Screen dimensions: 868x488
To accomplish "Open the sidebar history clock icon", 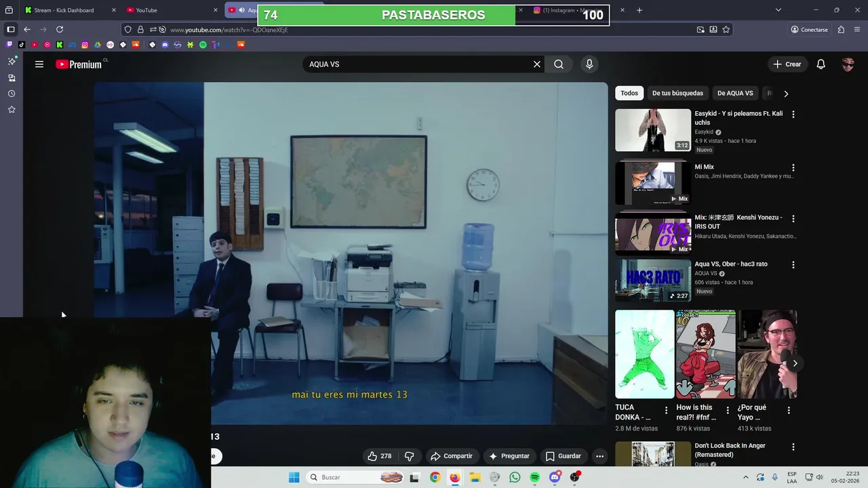I will [12, 94].
